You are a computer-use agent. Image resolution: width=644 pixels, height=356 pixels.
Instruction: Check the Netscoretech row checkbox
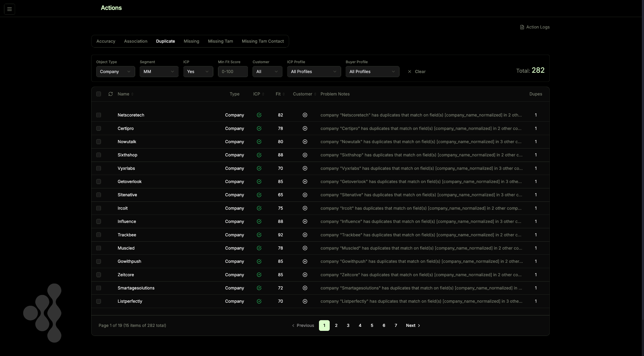click(99, 115)
